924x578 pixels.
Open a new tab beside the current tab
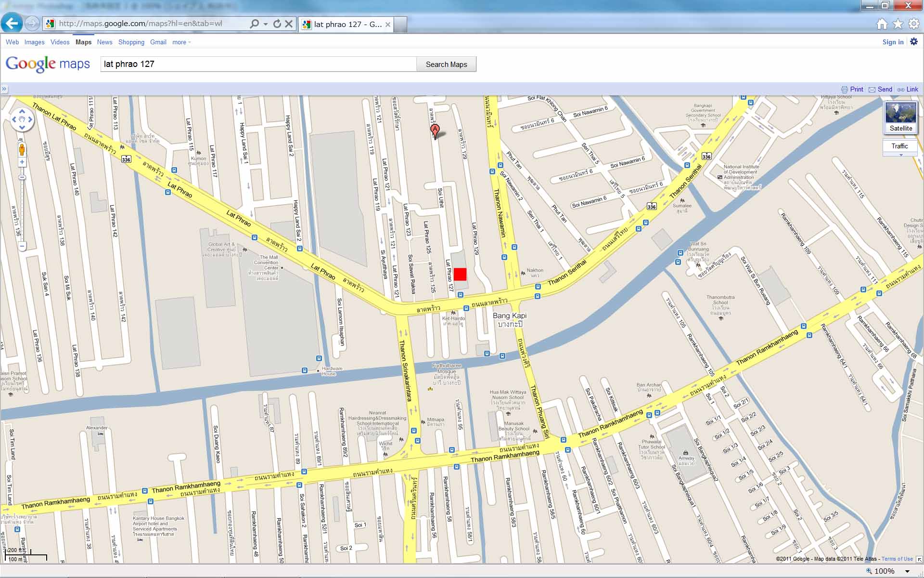click(x=401, y=24)
